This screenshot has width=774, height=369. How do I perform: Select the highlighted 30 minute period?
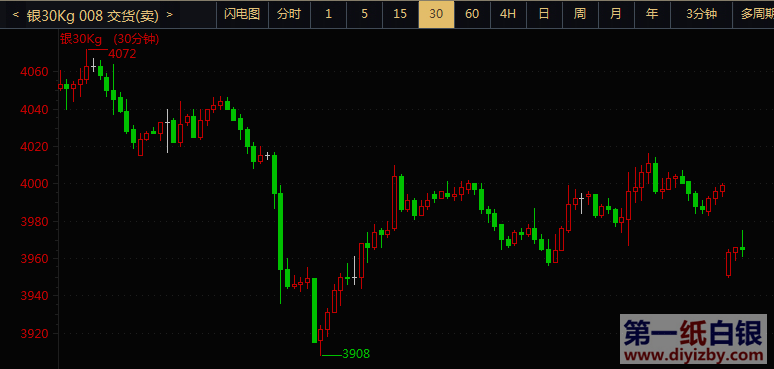[x=436, y=14]
